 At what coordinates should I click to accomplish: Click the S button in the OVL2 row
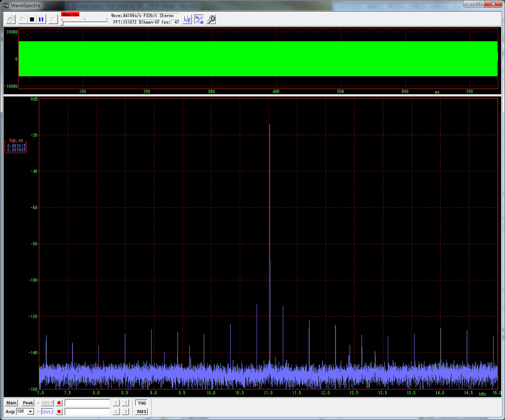(126, 412)
